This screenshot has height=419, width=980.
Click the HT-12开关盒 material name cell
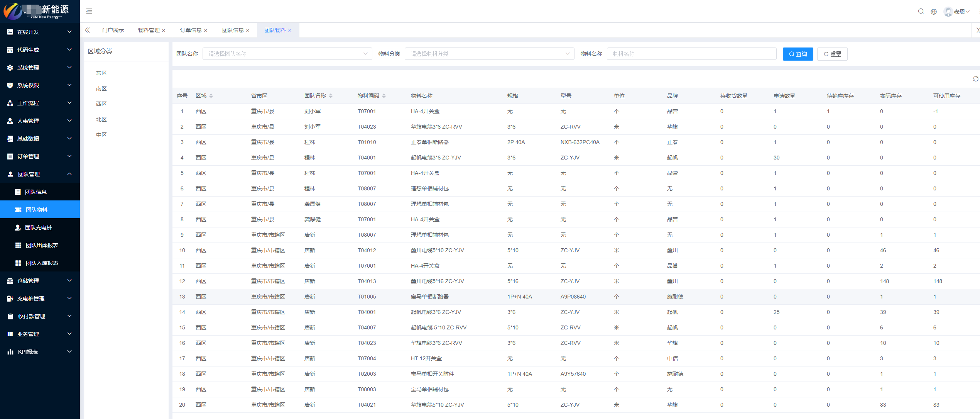tap(426, 358)
